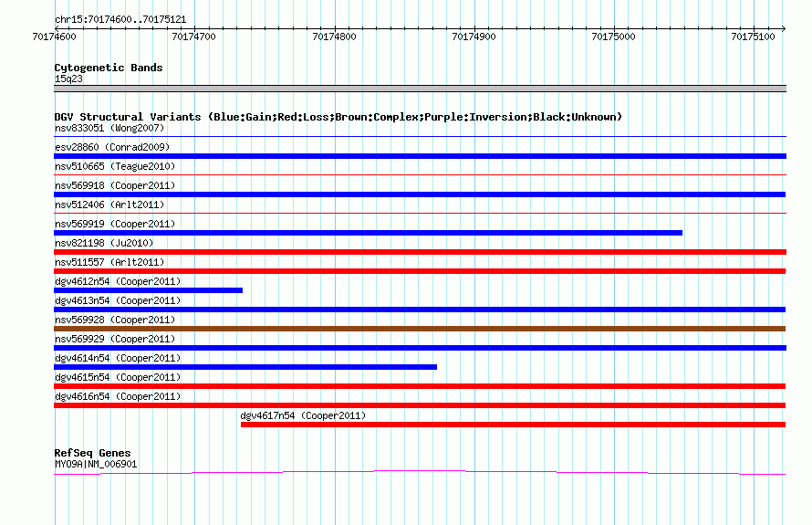Click the thin red nsv512406 feature line

pos(420,214)
